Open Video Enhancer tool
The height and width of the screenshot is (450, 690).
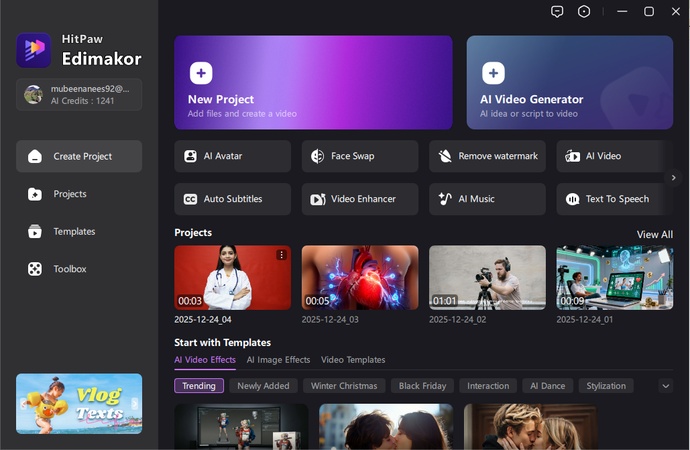click(359, 199)
